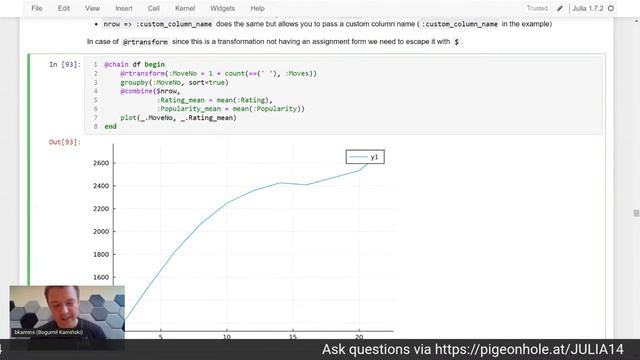The height and width of the screenshot is (360, 640).
Task: Click the @rtransform code line in the cell
Action: coord(218,73)
